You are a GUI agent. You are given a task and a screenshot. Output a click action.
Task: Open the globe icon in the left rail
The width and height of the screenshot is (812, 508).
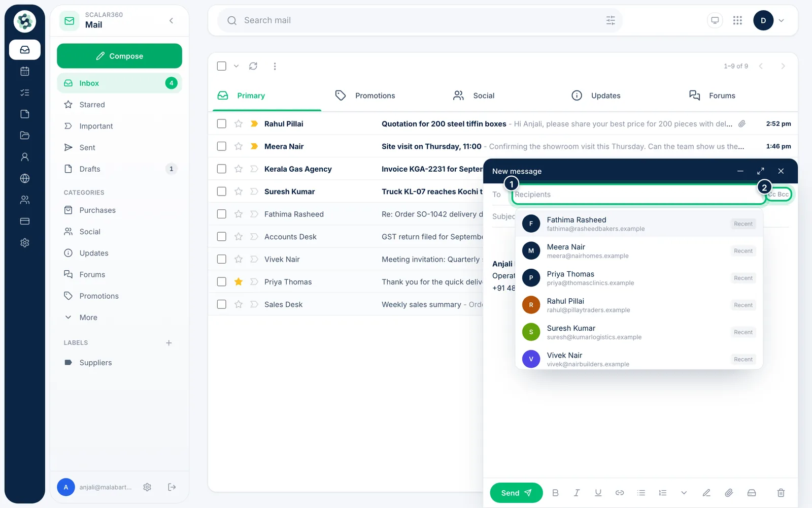click(24, 178)
